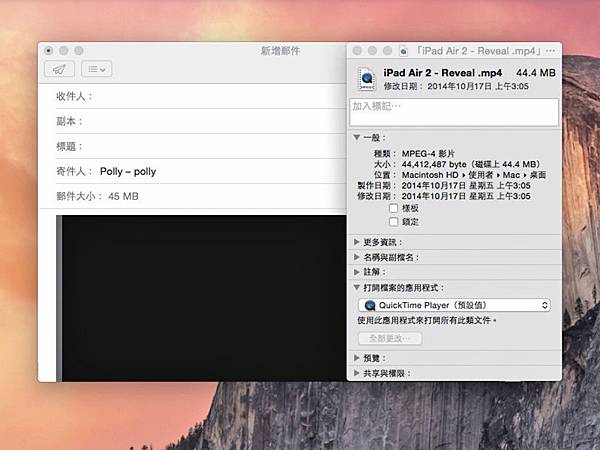Click the '44.4 MB' size in the info header
Screen dimensions: 600x450
(x=536, y=73)
